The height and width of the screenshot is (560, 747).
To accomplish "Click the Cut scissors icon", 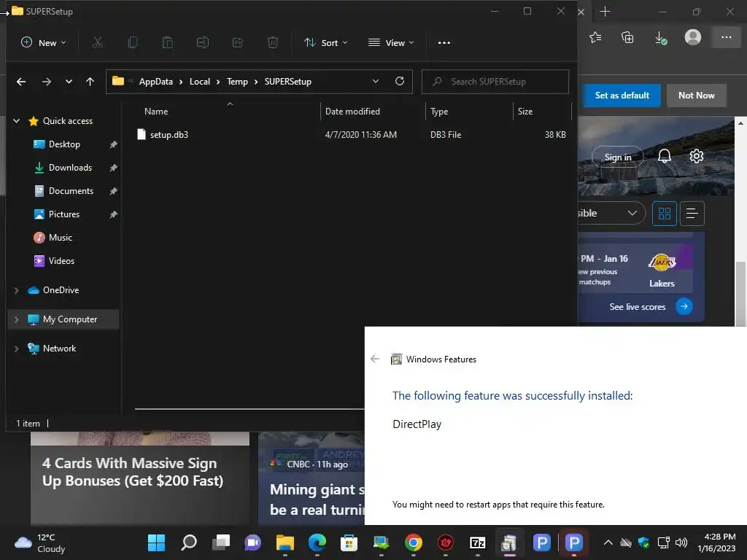I will pos(97,43).
